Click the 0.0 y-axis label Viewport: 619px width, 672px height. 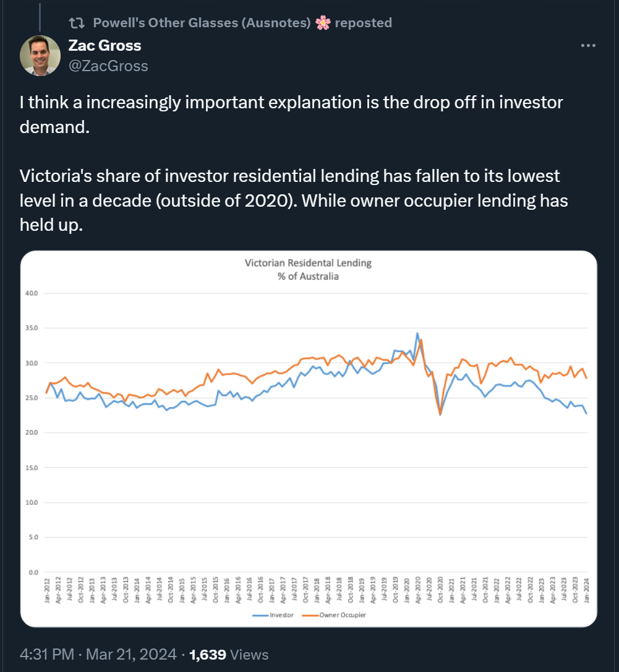pyautogui.click(x=33, y=572)
